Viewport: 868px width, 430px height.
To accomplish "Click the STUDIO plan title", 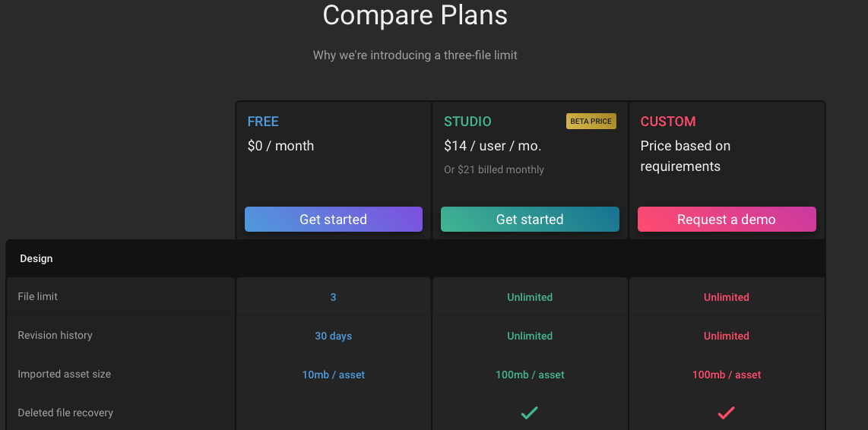I will [x=467, y=122].
